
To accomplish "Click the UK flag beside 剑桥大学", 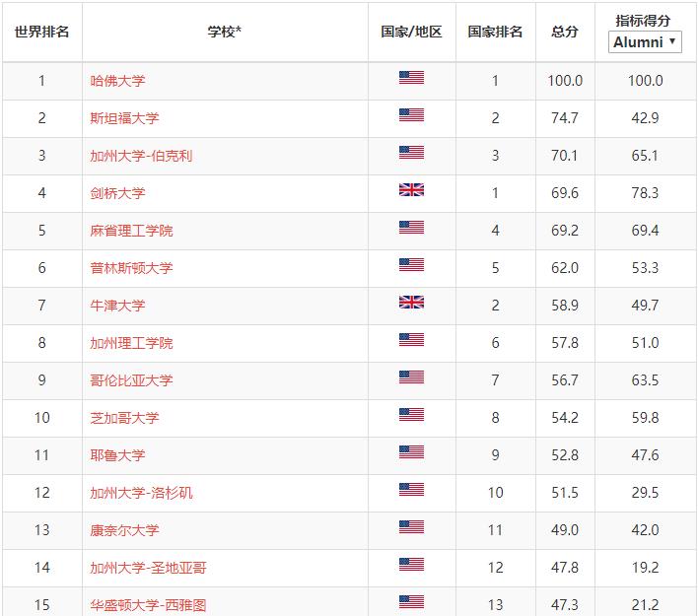I will 411,190.
